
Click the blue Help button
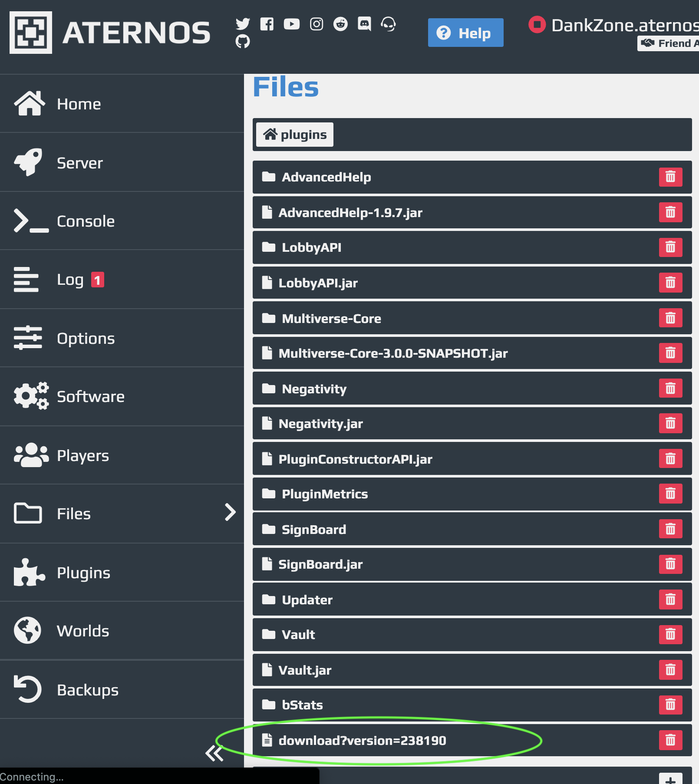(x=465, y=33)
